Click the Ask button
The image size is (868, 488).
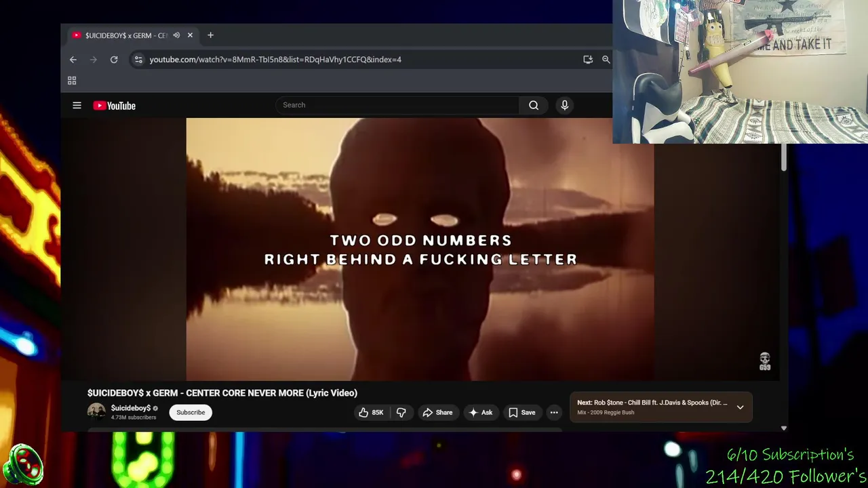[480, 412]
